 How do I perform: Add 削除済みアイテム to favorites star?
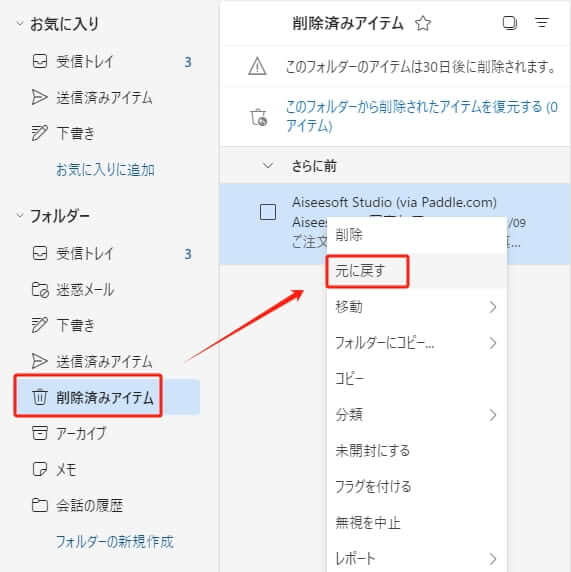(423, 24)
